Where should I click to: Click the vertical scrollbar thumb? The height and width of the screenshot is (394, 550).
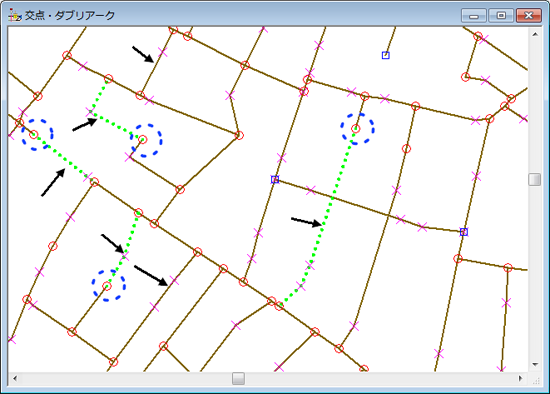point(535,179)
